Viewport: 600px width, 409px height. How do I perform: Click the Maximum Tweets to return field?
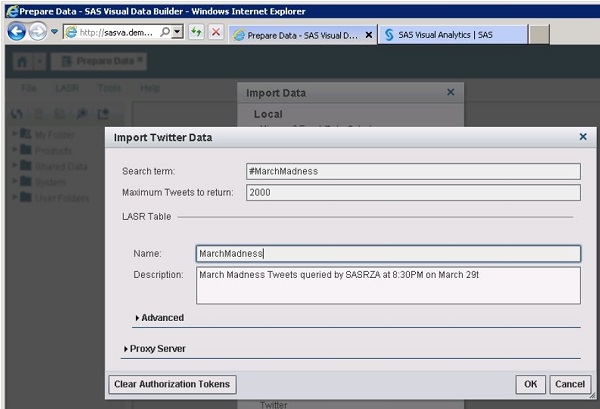pos(413,192)
